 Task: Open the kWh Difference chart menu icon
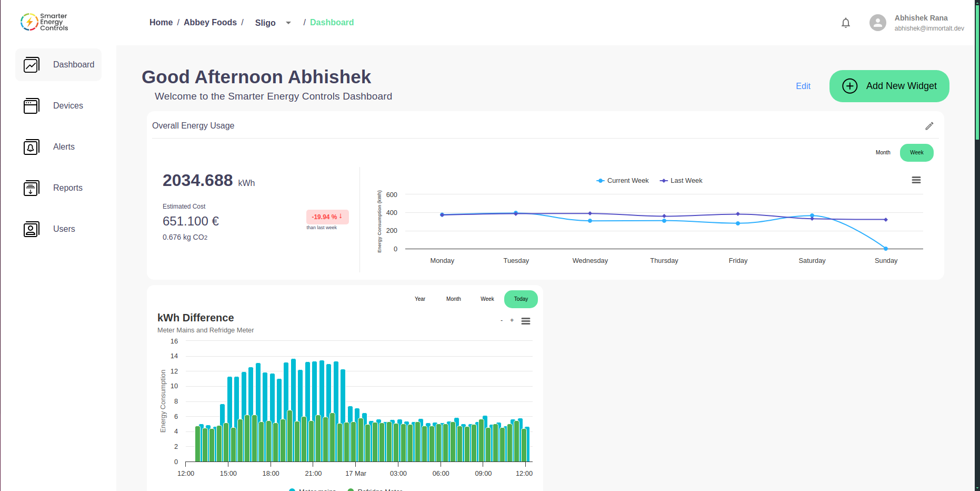tap(526, 320)
